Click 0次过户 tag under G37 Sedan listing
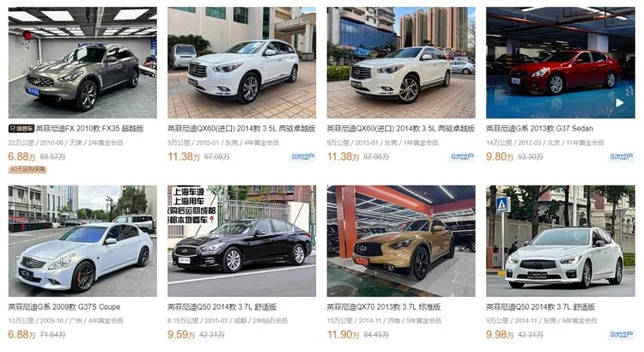This screenshot has width=644, height=352. (x=622, y=156)
